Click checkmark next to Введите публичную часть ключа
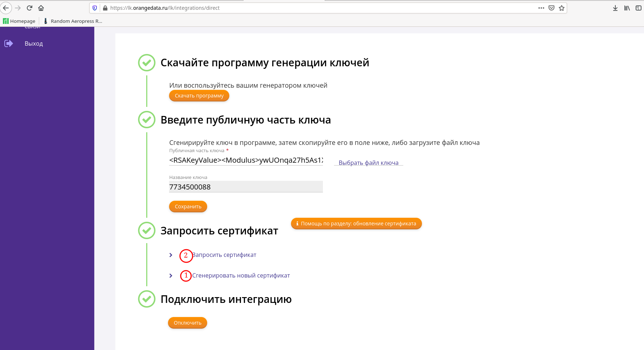644x350 pixels. [x=147, y=120]
